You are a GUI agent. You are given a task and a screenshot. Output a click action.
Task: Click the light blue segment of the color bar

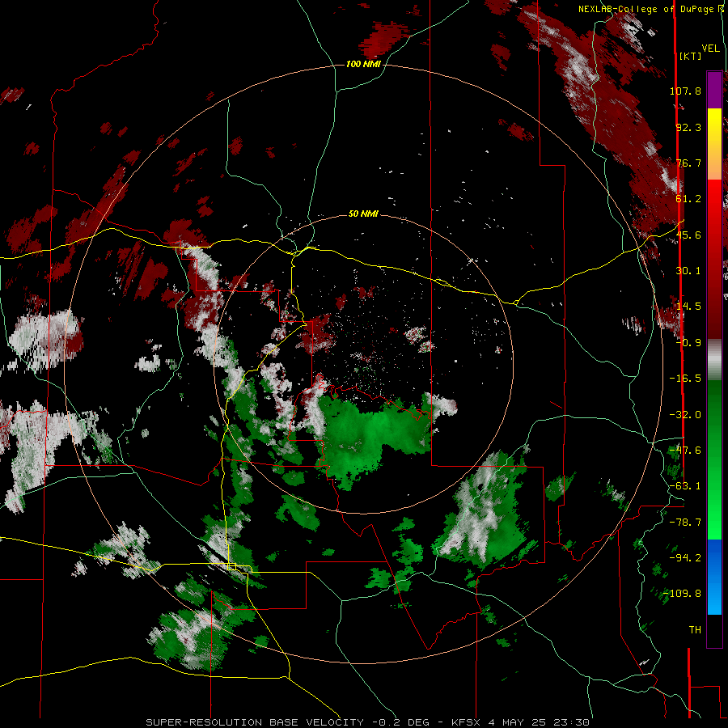(x=714, y=597)
